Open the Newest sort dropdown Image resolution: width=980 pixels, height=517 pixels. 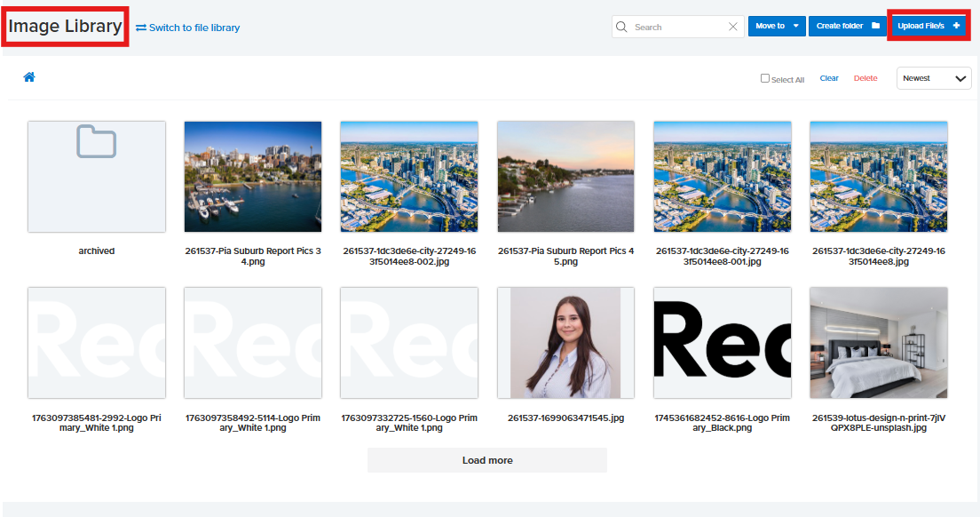pyautogui.click(x=934, y=78)
